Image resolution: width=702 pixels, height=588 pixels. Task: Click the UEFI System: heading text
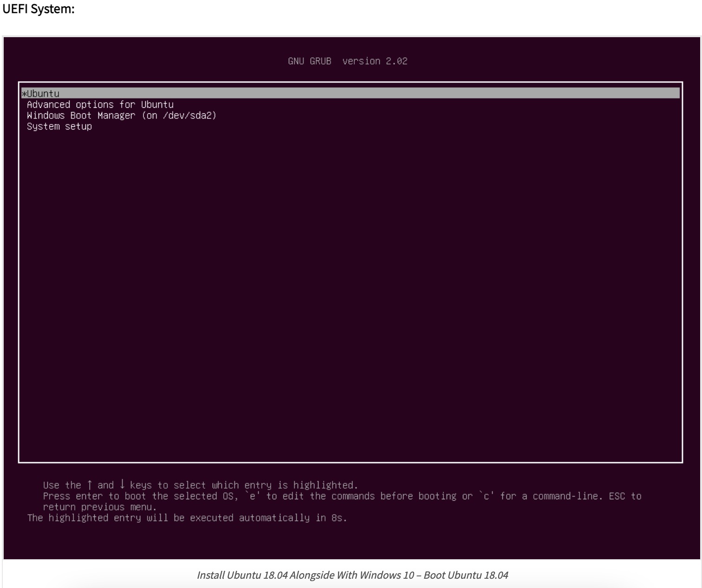point(39,9)
